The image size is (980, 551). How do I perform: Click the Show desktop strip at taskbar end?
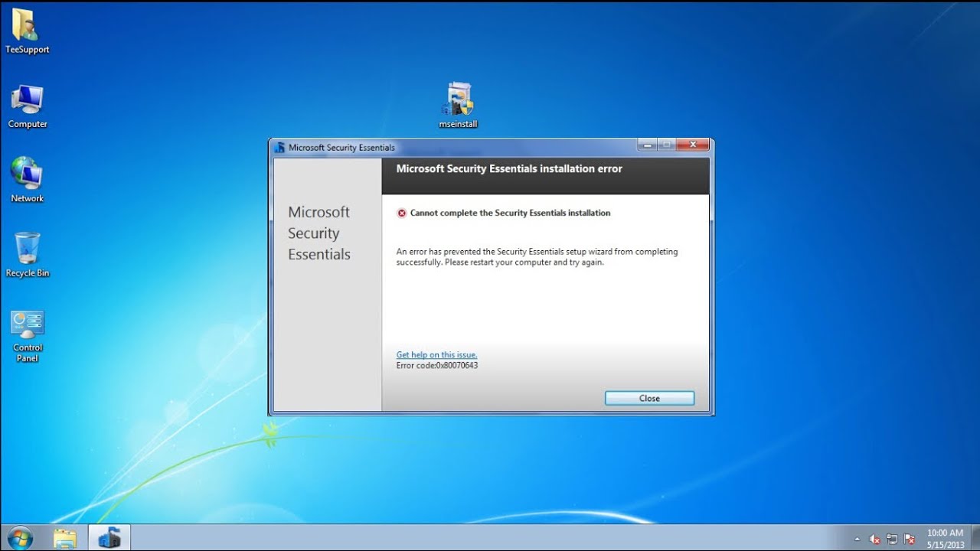click(x=975, y=538)
